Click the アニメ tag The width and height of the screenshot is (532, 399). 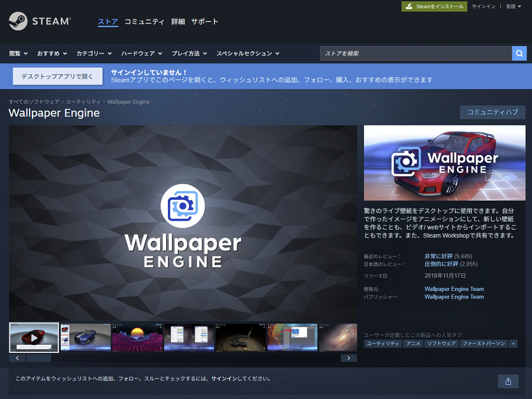(413, 344)
